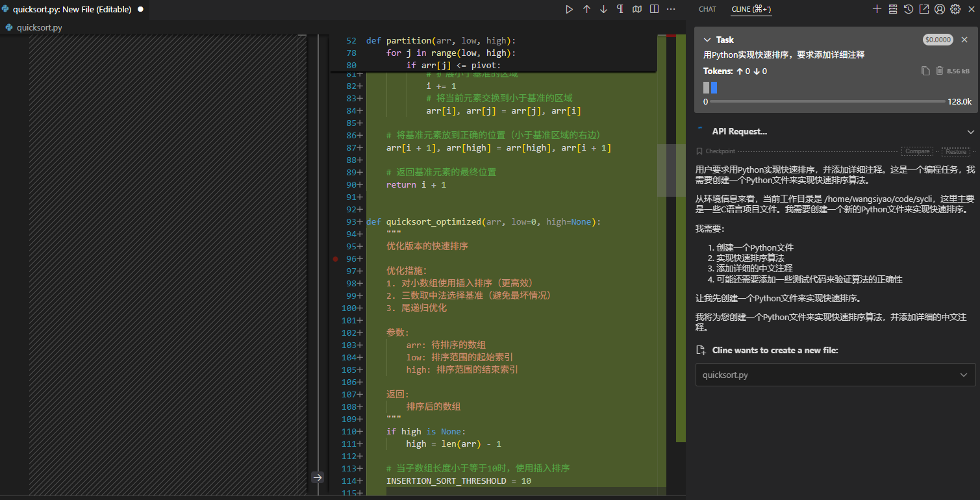The height and width of the screenshot is (500, 980).
Task: Click sticky header def partition line 52
Action: [440, 40]
